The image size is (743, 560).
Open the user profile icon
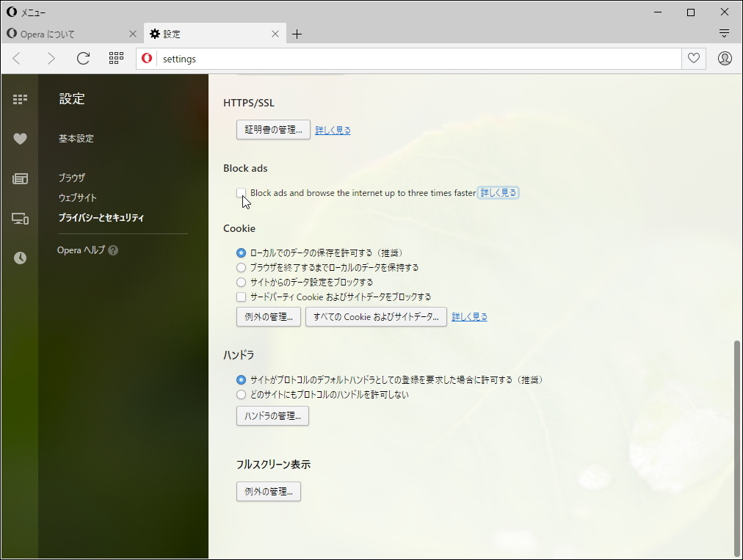pos(725,58)
